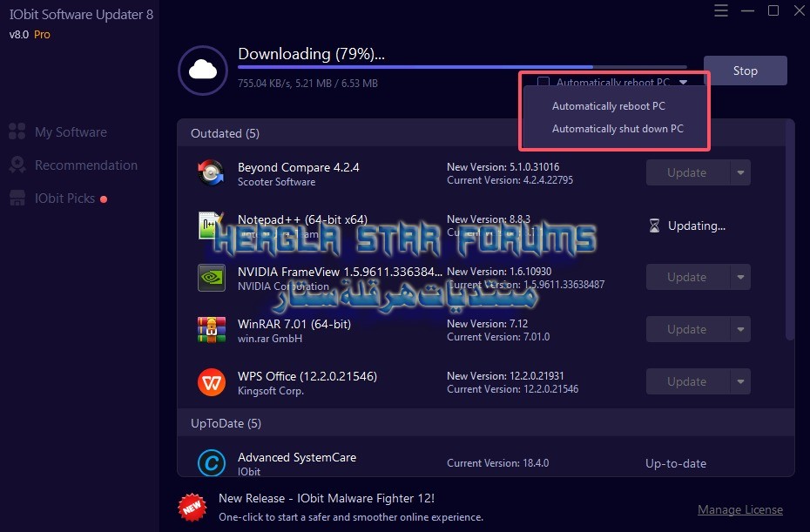
Task: Click the Updating... status label
Action: [x=697, y=226]
